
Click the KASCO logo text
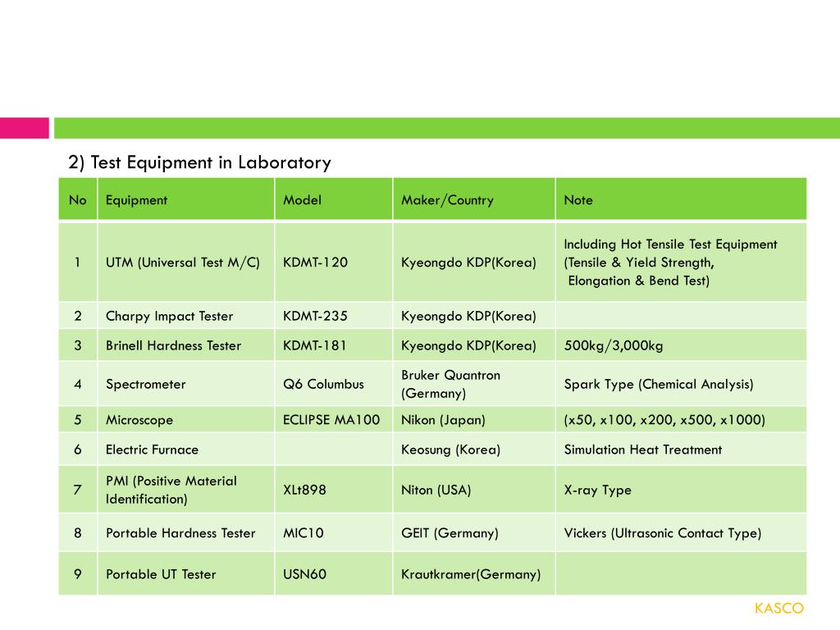pos(779,608)
